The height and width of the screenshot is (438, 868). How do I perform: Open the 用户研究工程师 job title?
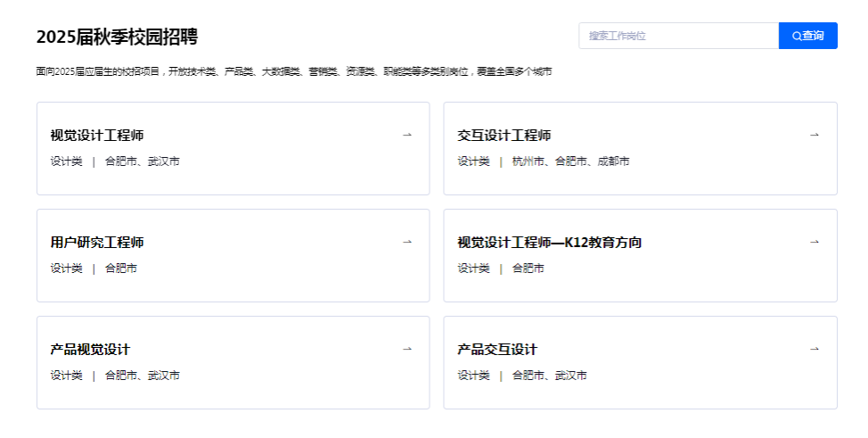pos(97,243)
